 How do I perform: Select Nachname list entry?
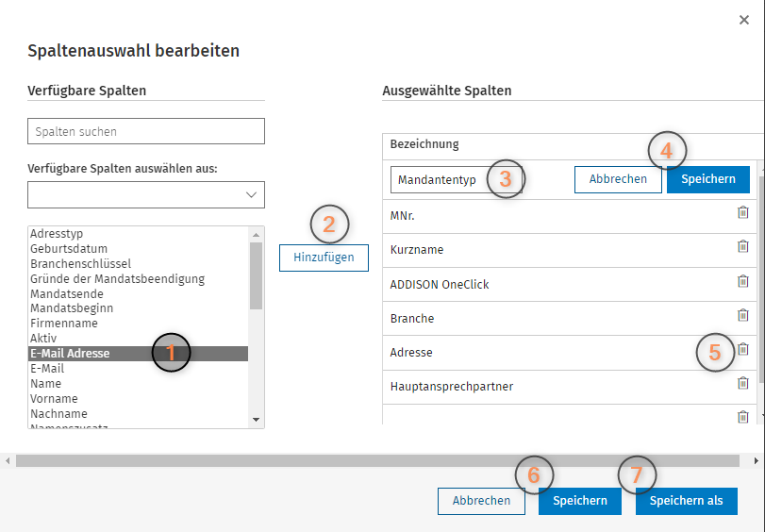(138, 414)
